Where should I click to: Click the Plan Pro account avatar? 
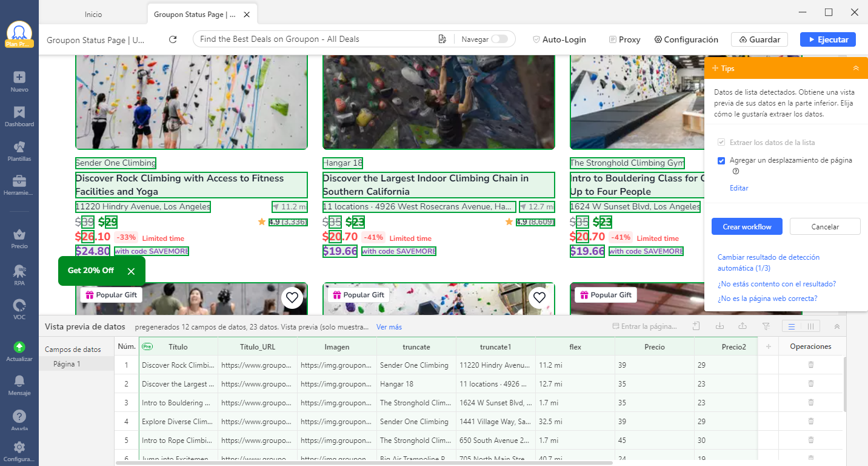point(19,34)
